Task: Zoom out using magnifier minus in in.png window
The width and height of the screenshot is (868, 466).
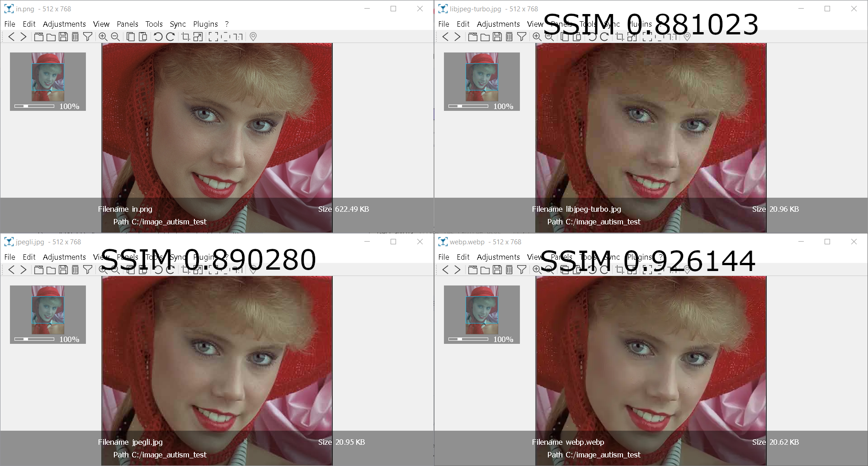Action: [x=115, y=37]
